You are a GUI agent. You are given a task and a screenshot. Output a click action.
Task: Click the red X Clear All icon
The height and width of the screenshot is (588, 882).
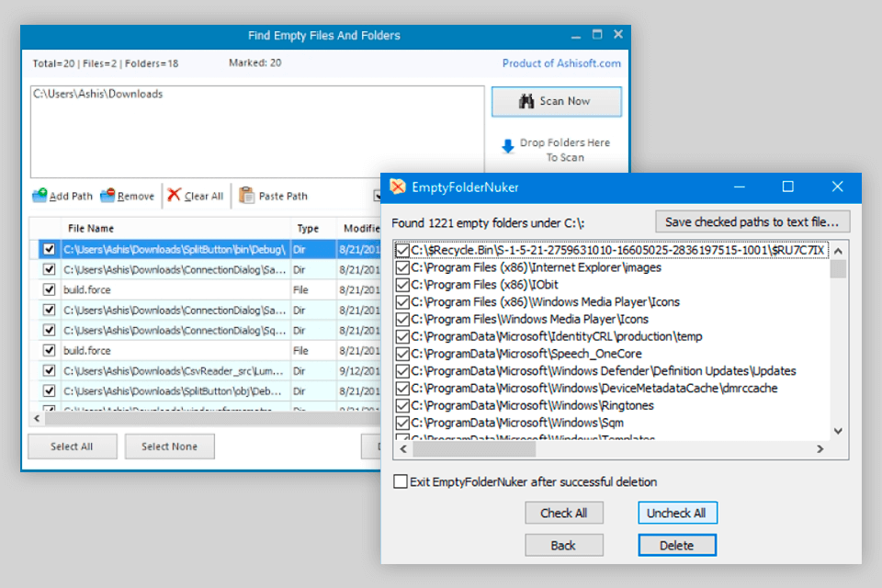(x=174, y=195)
